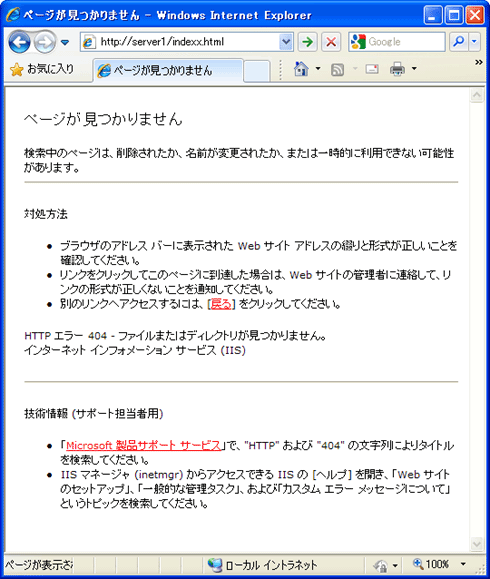Open the search provider options dropdown

click(474, 42)
